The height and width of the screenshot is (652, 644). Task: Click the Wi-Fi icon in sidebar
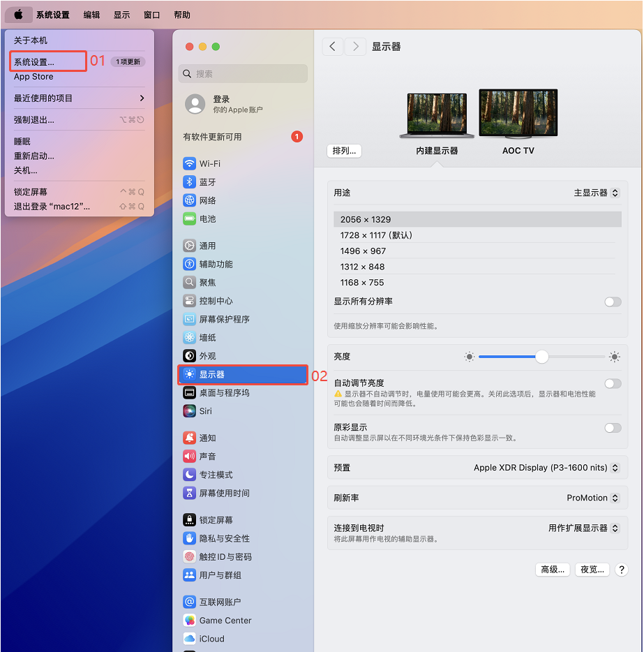[189, 163]
